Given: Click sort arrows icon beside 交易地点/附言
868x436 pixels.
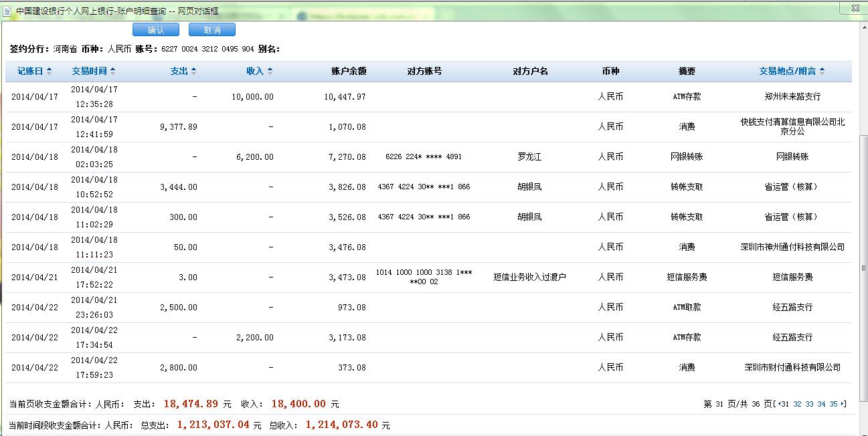Looking at the screenshot, I should [x=822, y=72].
